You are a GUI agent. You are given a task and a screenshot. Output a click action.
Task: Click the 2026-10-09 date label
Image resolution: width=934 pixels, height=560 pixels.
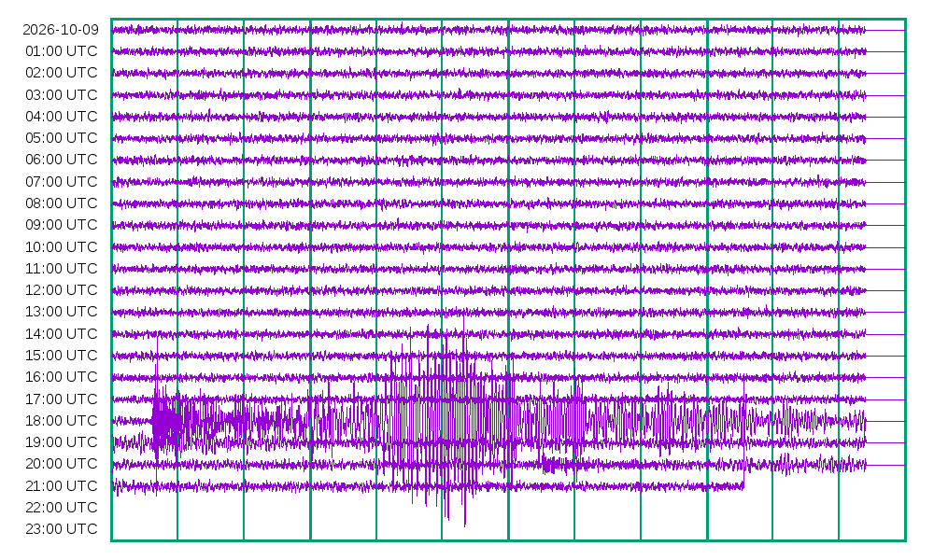coord(61,30)
